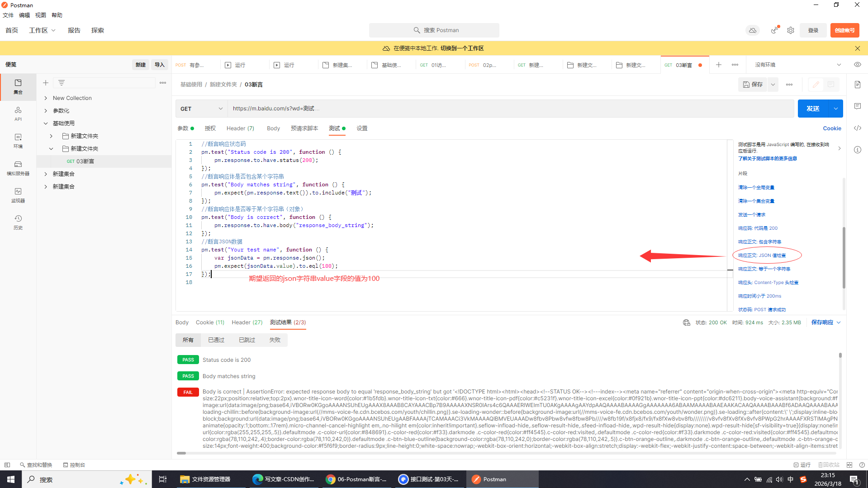The height and width of the screenshot is (488, 868).
Task: Open 文件资源管理器 from the taskbar
Action: [x=206, y=479]
